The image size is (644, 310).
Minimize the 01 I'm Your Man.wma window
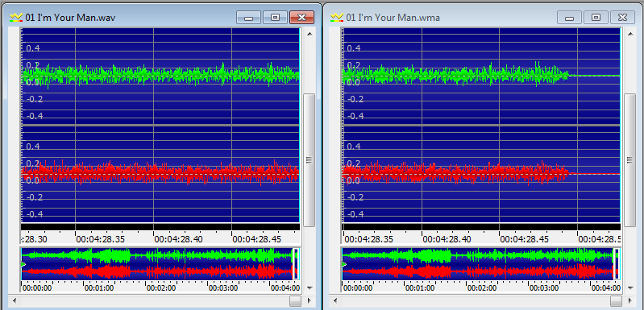(x=569, y=17)
